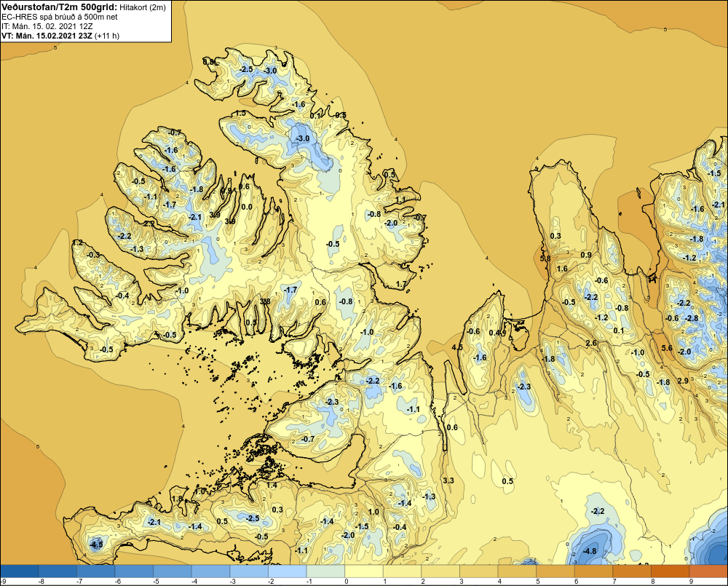
Task: Click the '1.7' temperature value on the map
Action: click(400, 284)
